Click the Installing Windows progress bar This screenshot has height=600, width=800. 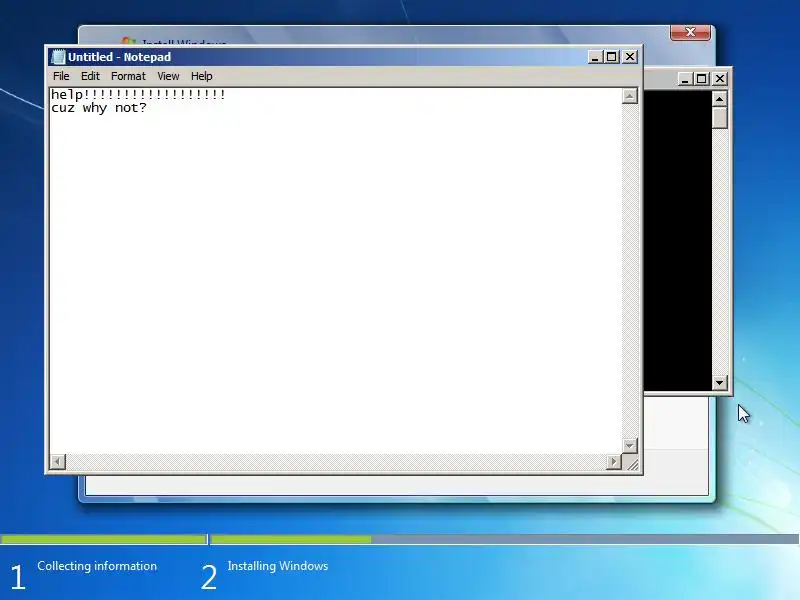[504, 539]
